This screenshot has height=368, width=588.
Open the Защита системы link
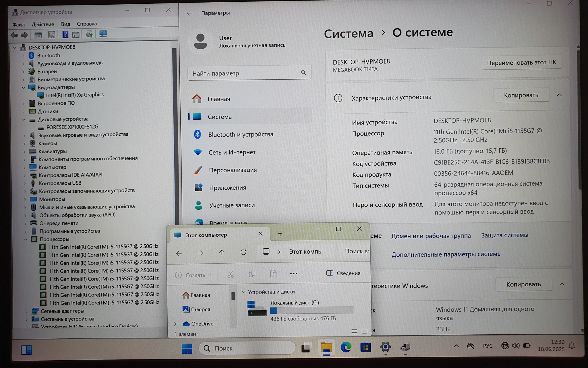tap(504, 235)
